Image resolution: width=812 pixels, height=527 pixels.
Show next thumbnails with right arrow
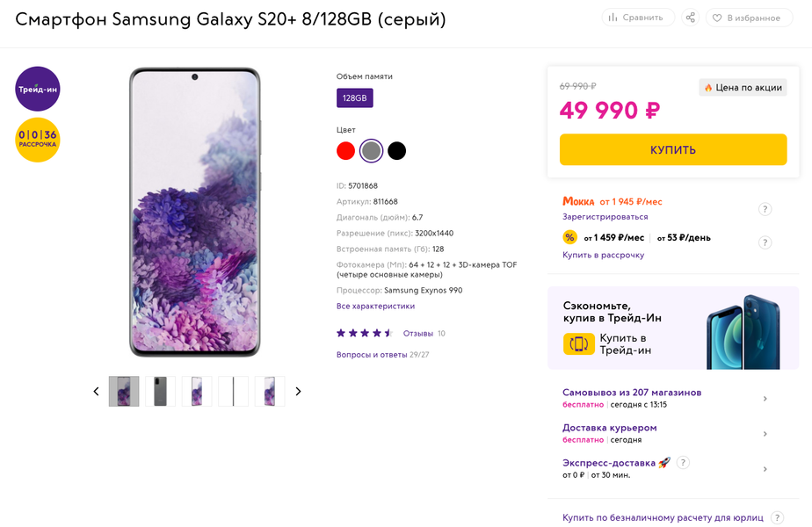(298, 392)
